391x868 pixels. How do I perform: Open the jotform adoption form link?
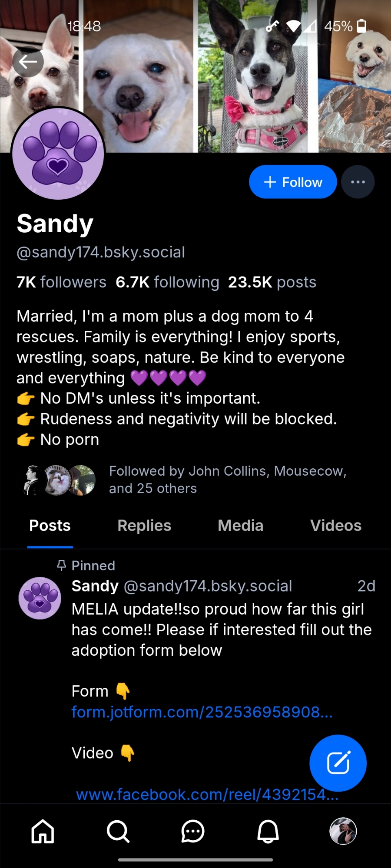point(202,712)
